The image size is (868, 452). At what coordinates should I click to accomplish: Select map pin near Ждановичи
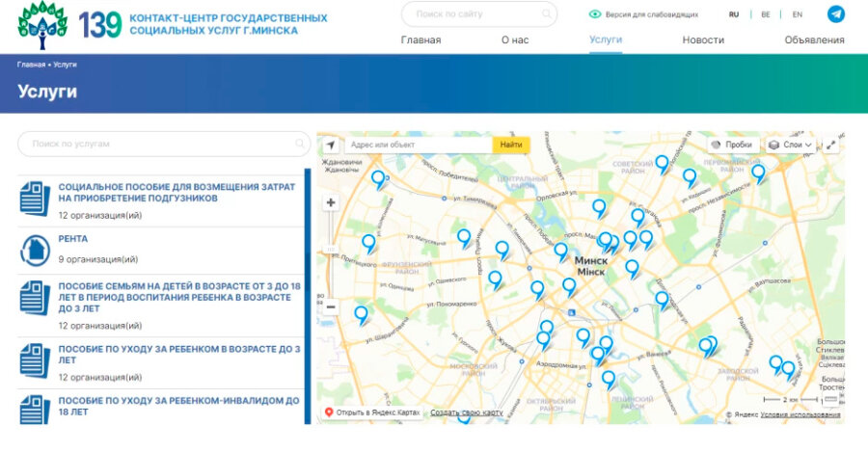[378, 179]
